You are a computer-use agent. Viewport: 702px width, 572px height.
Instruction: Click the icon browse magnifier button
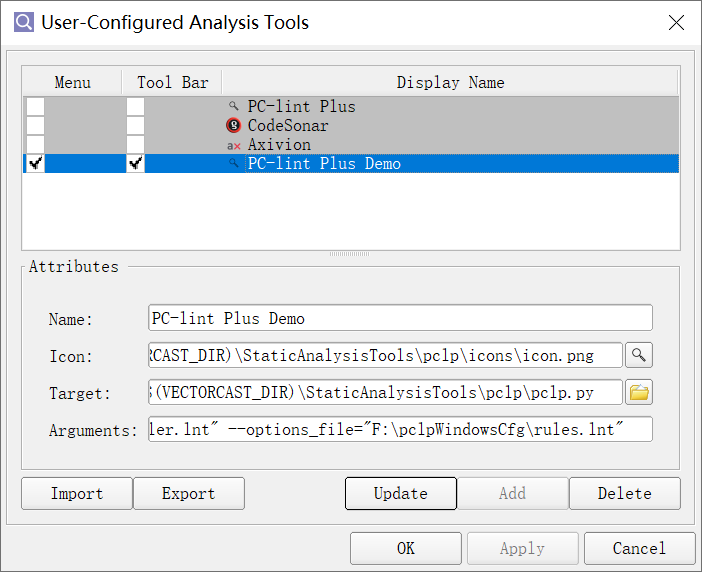[x=638, y=355]
